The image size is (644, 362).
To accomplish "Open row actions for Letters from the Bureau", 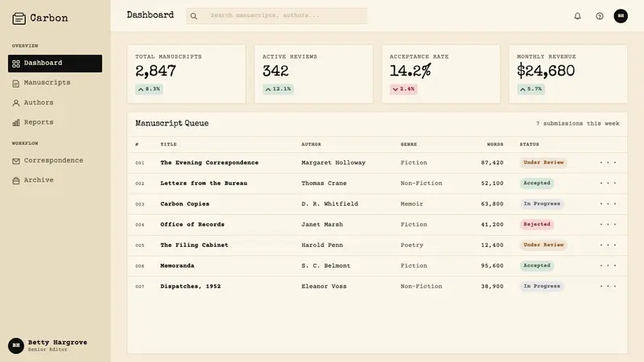I will point(608,183).
